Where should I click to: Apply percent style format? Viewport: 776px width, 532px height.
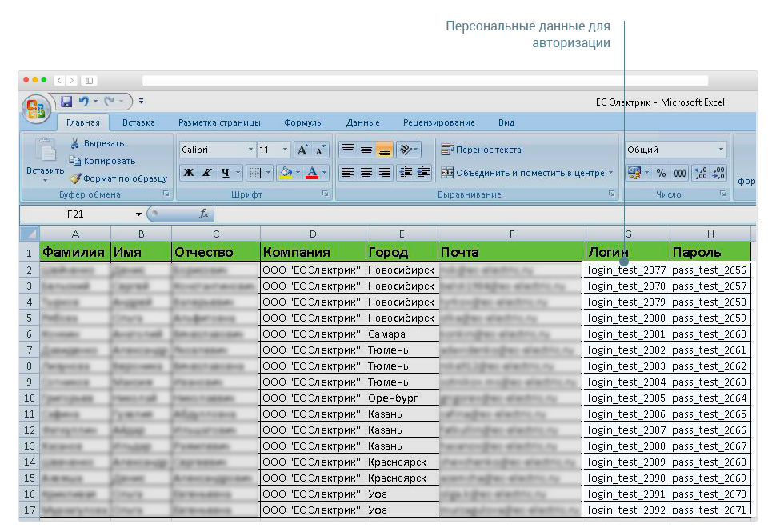(x=661, y=173)
